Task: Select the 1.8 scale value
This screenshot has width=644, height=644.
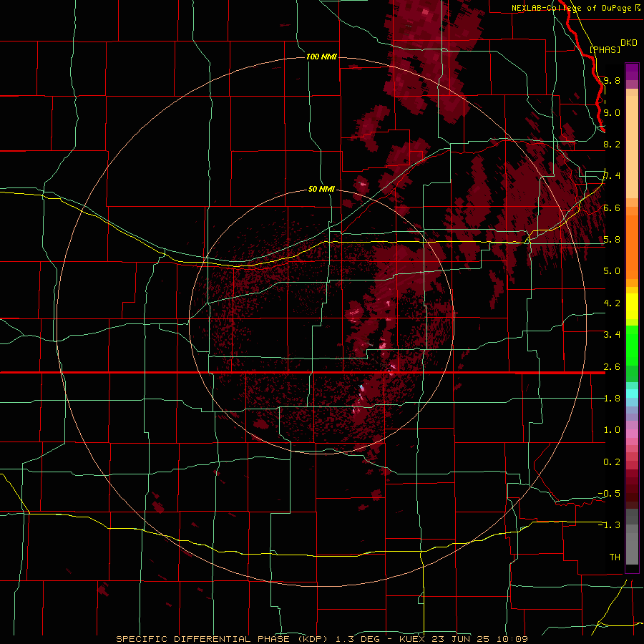Action: (612, 399)
